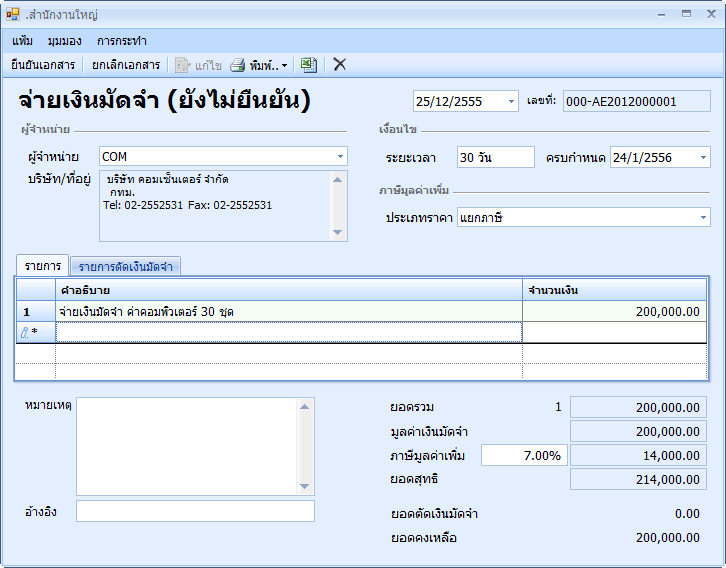The image size is (726, 568).
Task: Click the อ้างอิง reference input field
Action: click(x=195, y=511)
